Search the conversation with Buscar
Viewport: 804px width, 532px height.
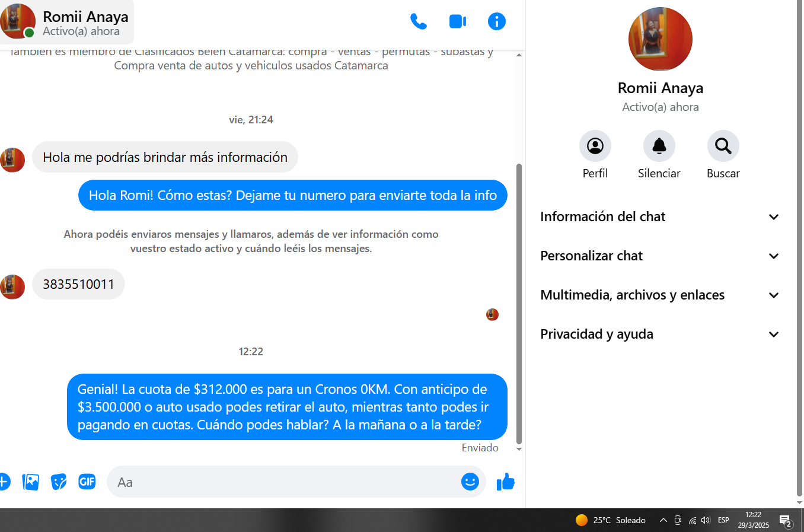point(723,146)
